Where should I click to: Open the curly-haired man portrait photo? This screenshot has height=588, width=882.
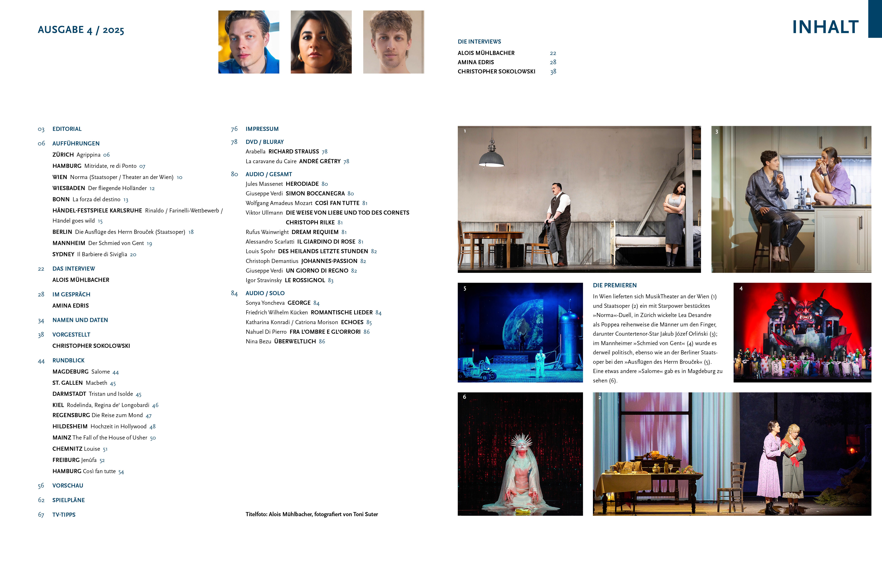point(393,42)
